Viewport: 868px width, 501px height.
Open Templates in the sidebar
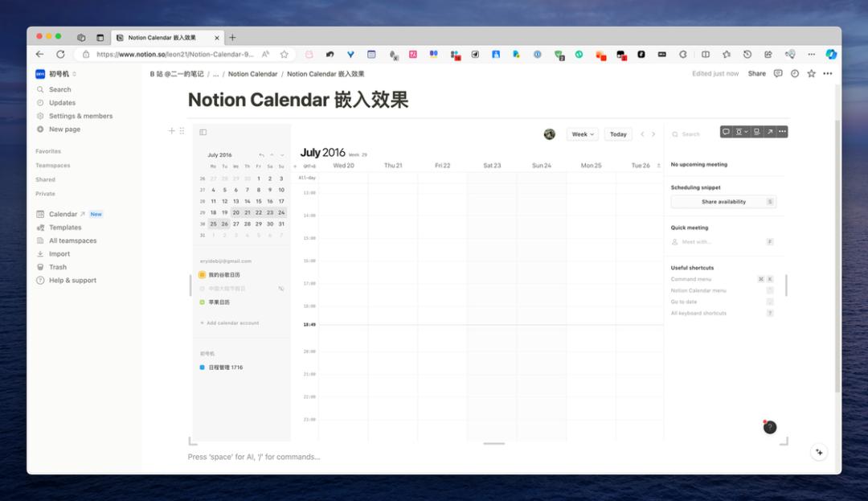click(65, 227)
